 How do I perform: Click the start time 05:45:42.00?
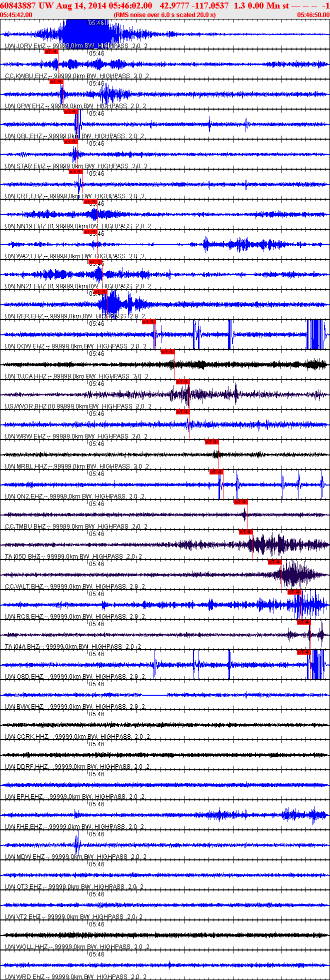coord(16,15)
